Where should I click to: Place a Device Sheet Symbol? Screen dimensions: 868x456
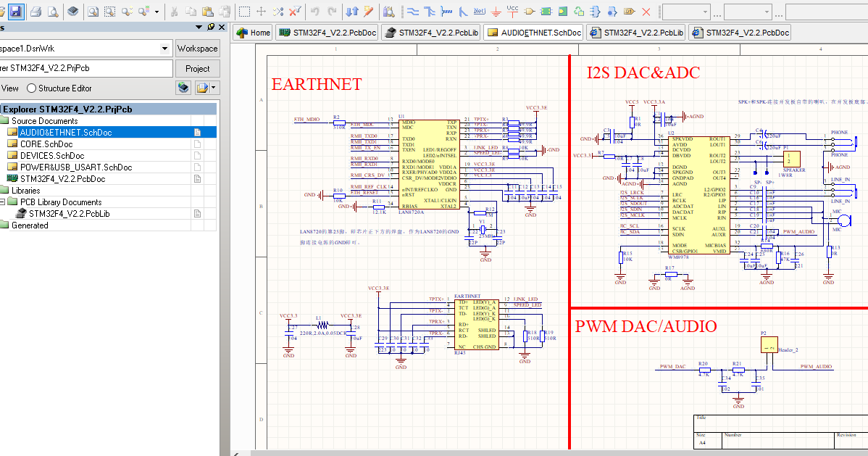tap(579, 11)
